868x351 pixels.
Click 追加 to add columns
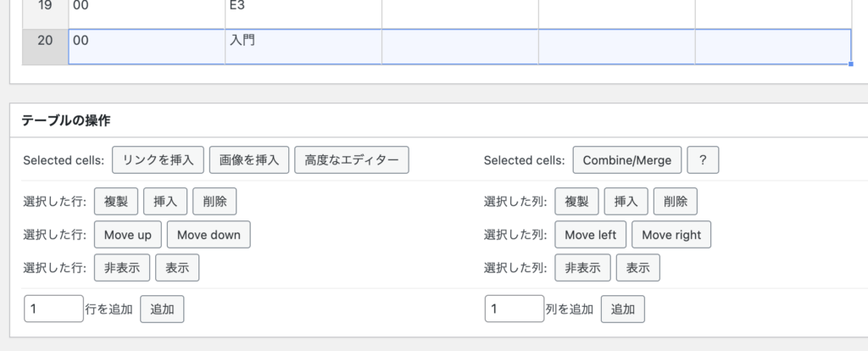point(623,309)
